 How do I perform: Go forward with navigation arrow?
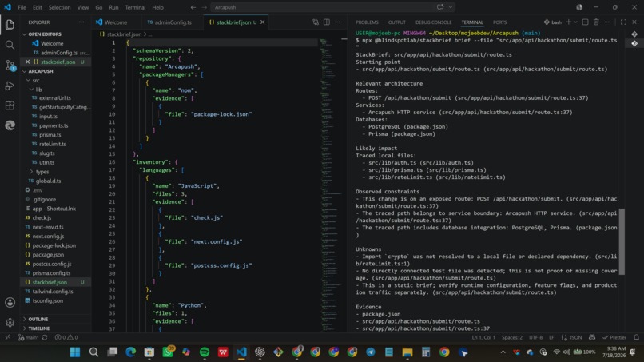(x=204, y=7)
